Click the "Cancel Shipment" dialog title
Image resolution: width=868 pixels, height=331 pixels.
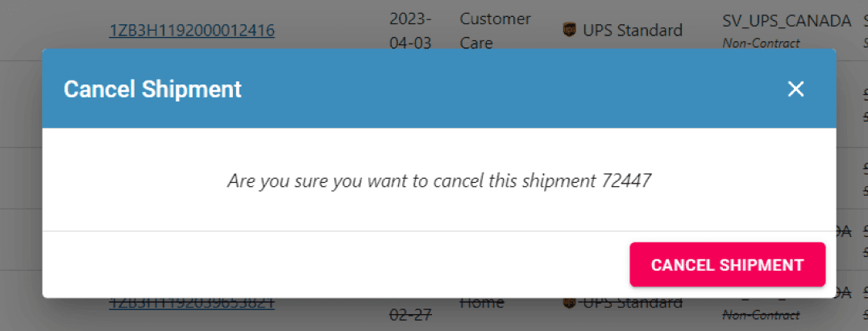point(152,89)
